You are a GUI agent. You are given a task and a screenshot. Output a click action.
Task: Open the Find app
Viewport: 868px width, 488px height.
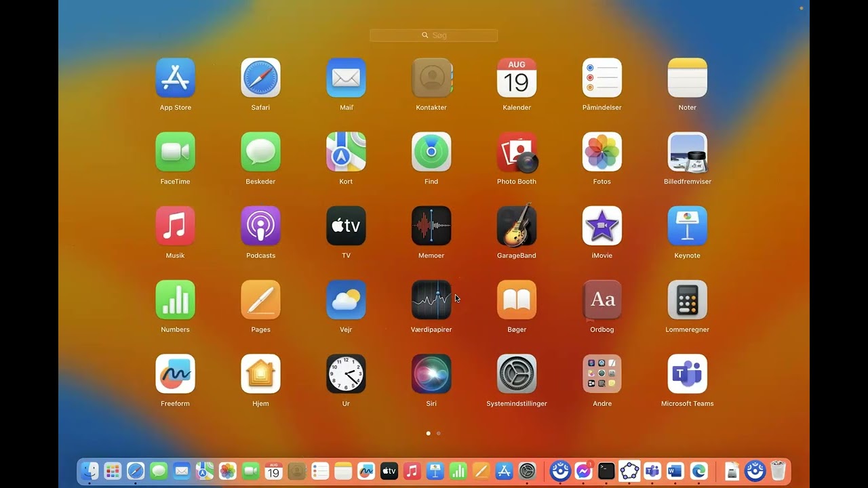point(431,152)
